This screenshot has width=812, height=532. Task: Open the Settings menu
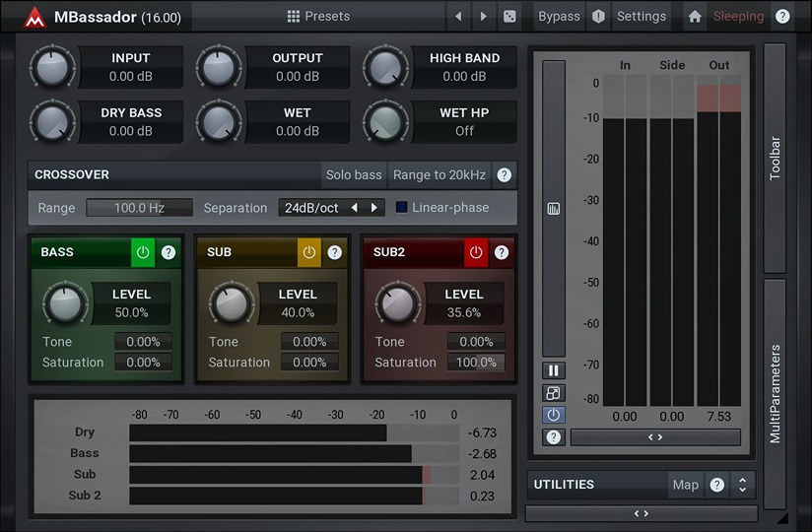coord(641,17)
